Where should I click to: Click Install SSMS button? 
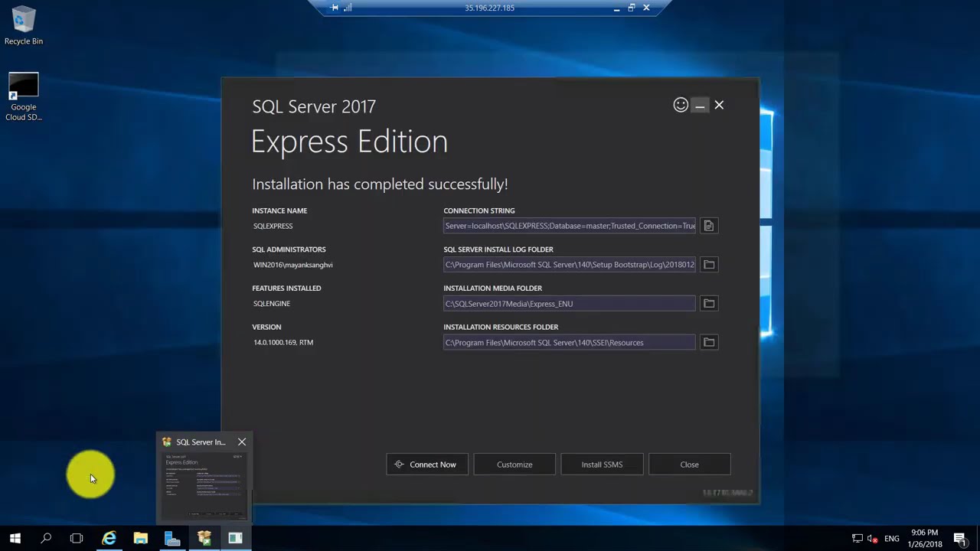click(x=602, y=465)
